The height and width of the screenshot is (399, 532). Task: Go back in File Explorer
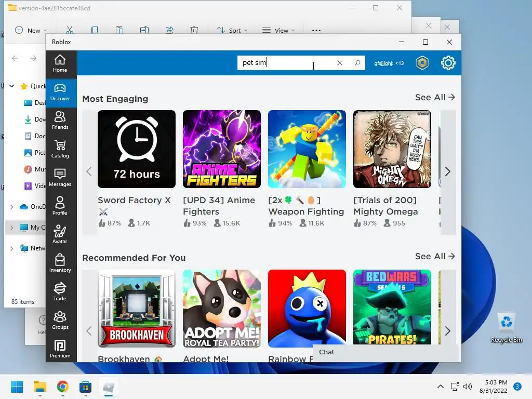15,58
